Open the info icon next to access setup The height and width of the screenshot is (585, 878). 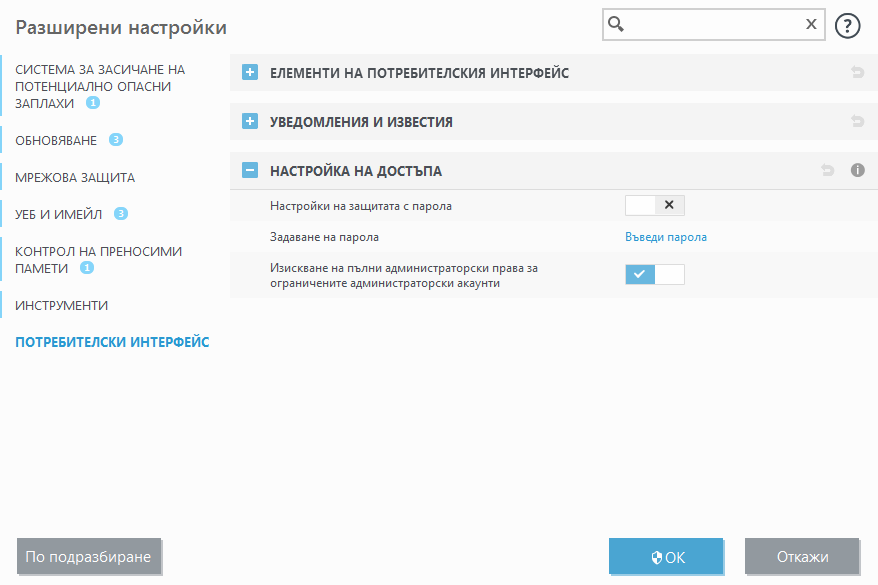(857, 170)
